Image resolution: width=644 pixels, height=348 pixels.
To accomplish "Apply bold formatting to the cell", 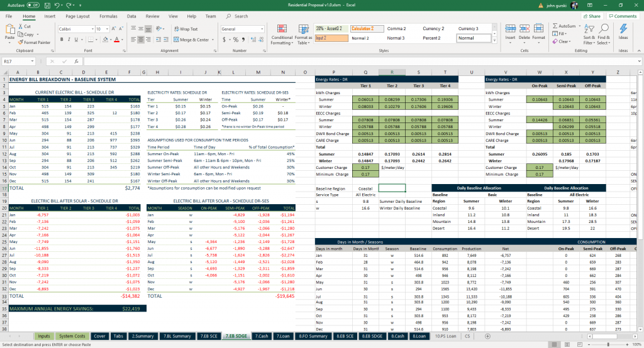I will coord(62,40).
